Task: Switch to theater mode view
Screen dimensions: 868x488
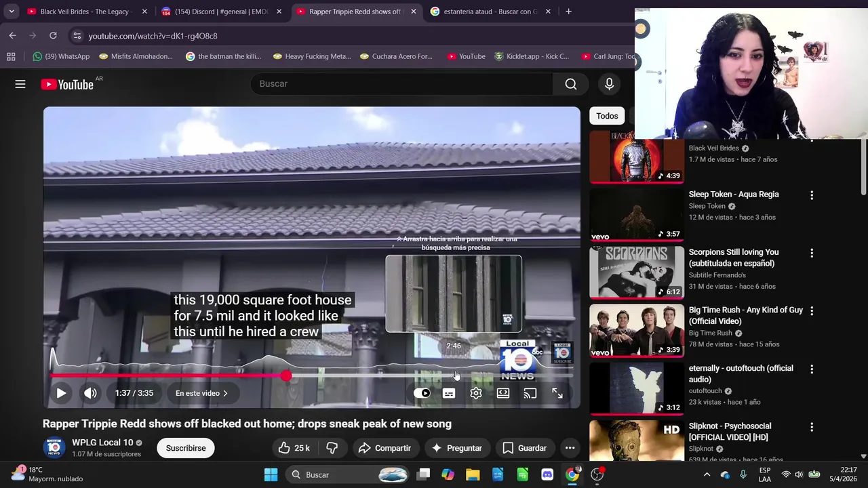Action: [x=503, y=393]
